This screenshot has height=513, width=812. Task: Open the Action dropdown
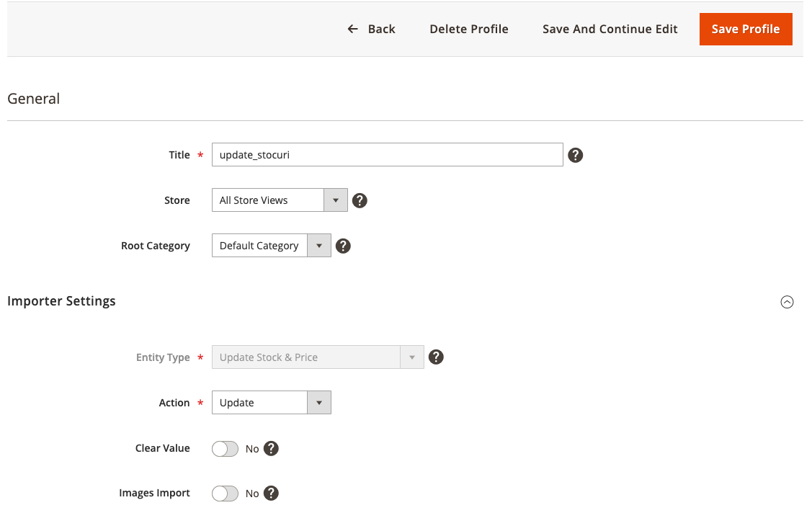coord(272,403)
